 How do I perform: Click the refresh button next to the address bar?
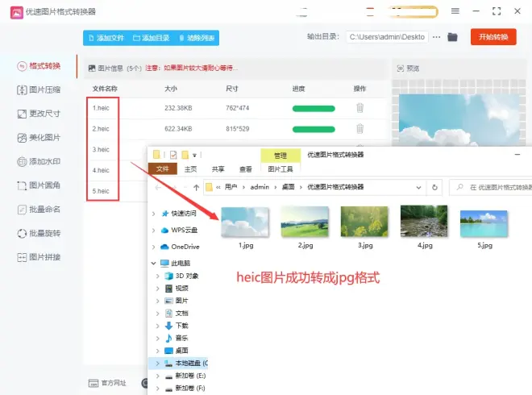point(434,187)
